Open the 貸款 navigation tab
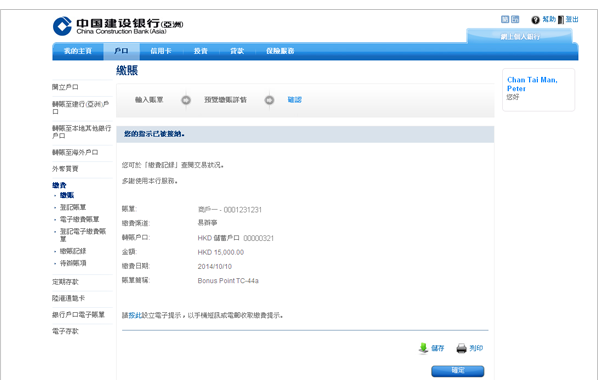The width and height of the screenshot is (598, 380). pyautogui.click(x=237, y=51)
